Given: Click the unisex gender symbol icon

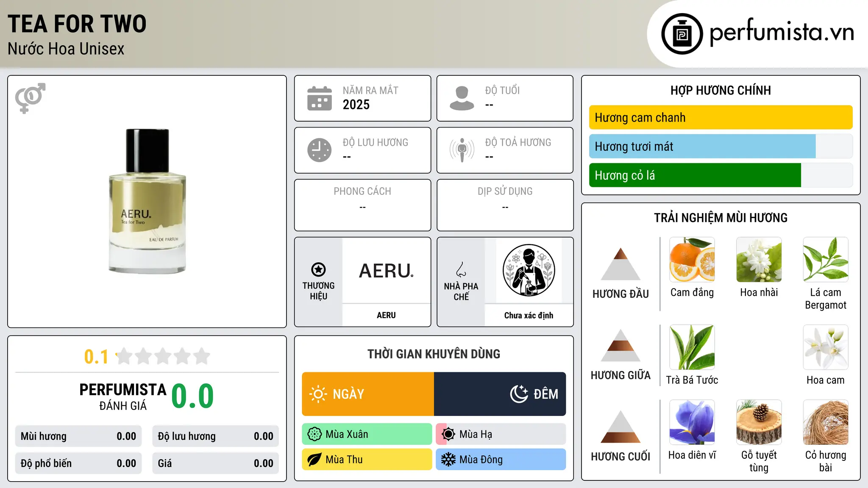Looking at the screenshot, I should [x=30, y=98].
